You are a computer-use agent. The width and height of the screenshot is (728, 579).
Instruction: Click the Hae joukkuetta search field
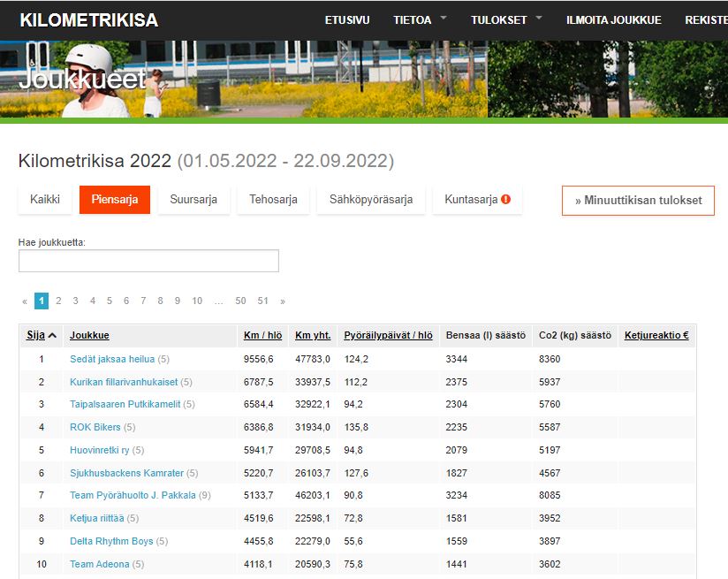pos(148,261)
